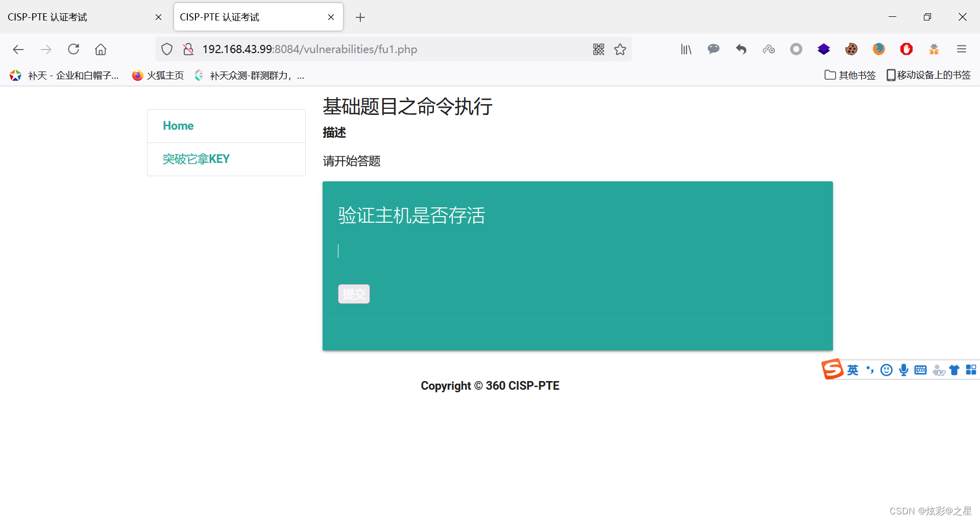Open the IME soft keyboard icon
The image size is (980, 521).
(x=920, y=370)
